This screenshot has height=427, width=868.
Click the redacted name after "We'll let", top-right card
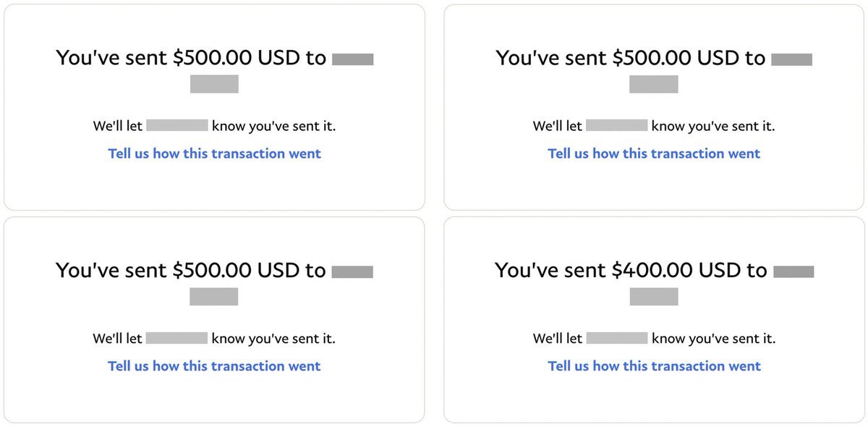616,125
